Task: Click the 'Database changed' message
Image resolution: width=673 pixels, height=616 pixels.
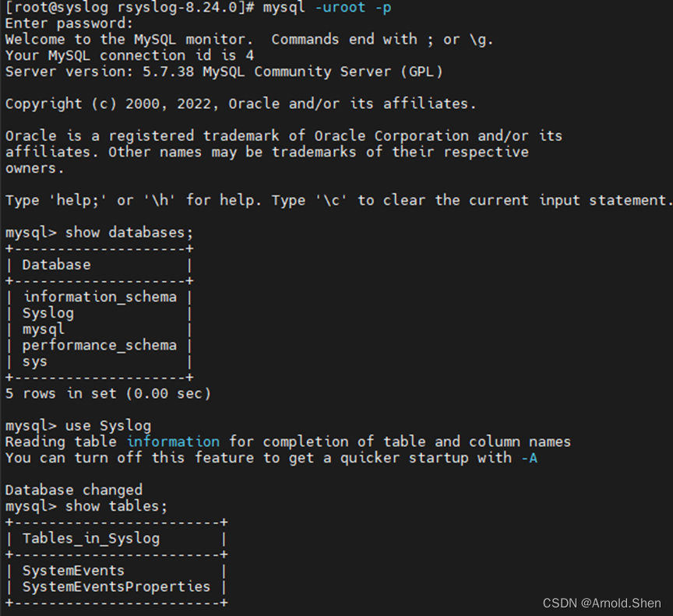Action: [74, 490]
